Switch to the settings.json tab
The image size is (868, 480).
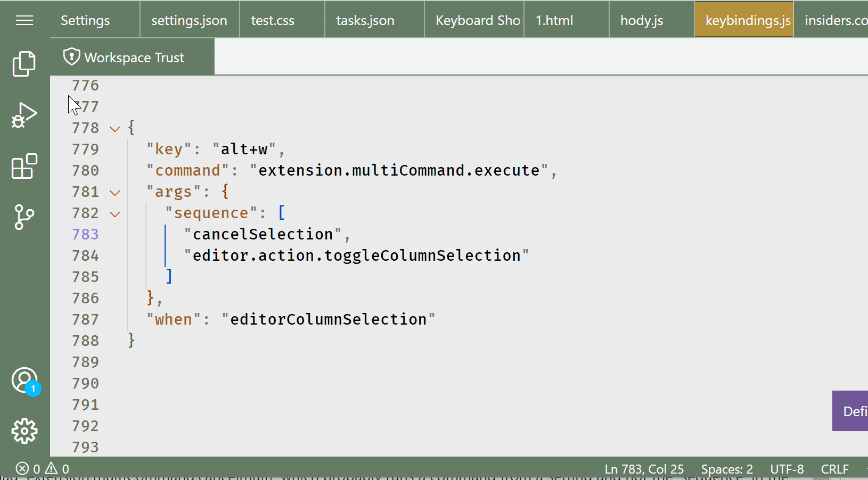[x=190, y=20]
